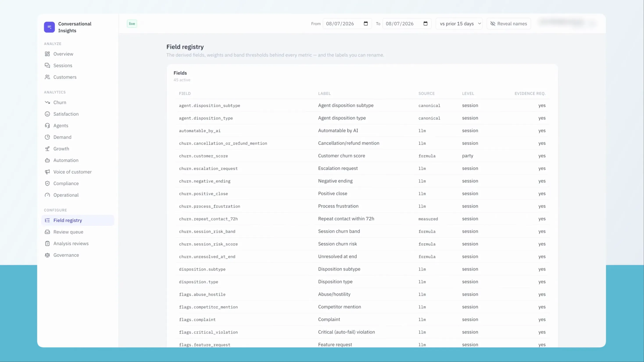Click churn.session_risk_band field

[x=207, y=231]
